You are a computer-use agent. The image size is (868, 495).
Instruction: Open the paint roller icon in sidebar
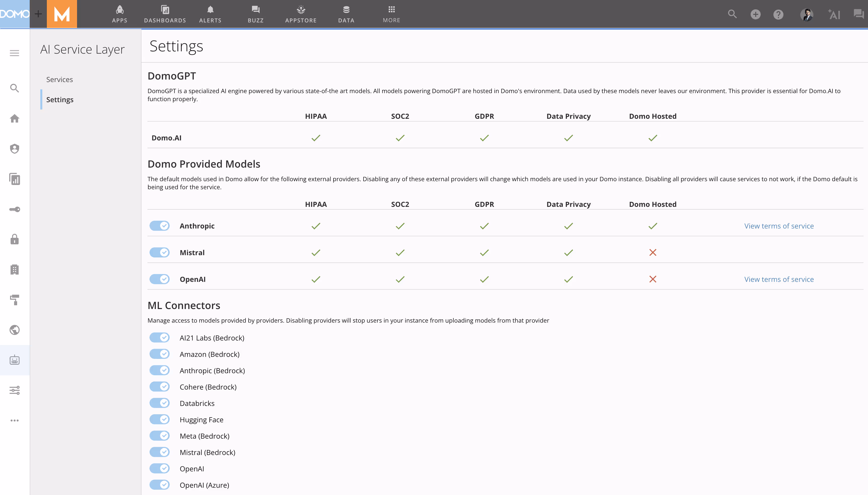pos(14,300)
